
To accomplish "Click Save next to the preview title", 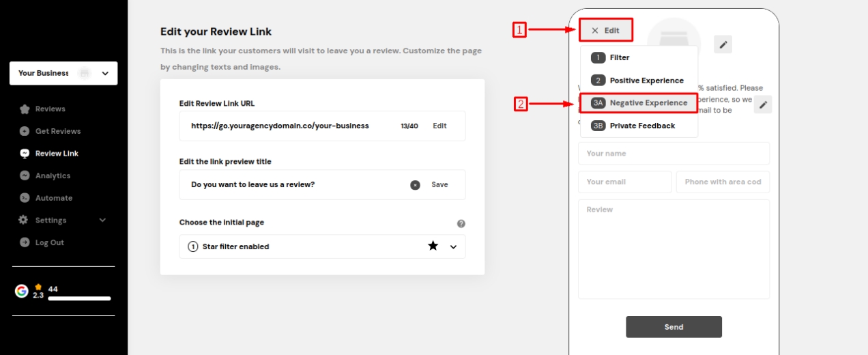I will [x=439, y=185].
